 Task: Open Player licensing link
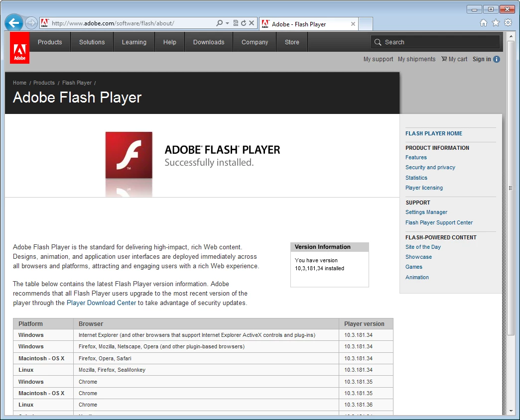tap(424, 188)
